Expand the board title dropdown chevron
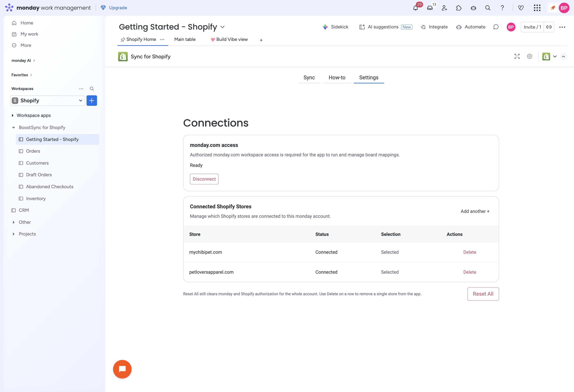Viewport: 574px width, 392px height. point(222,27)
